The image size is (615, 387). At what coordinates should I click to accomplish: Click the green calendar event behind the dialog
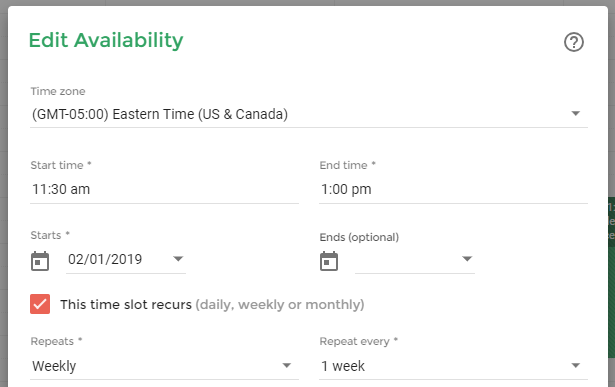[x=611, y=277]
